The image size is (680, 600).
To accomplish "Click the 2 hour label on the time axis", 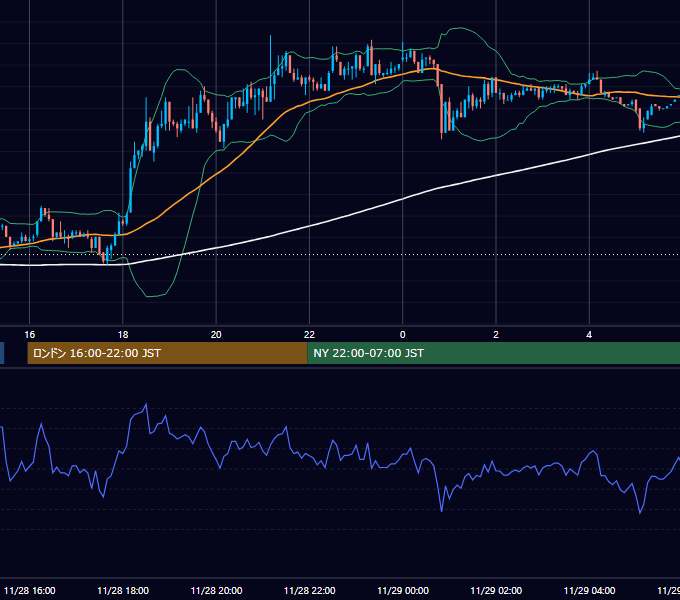I will click(496, 335).
